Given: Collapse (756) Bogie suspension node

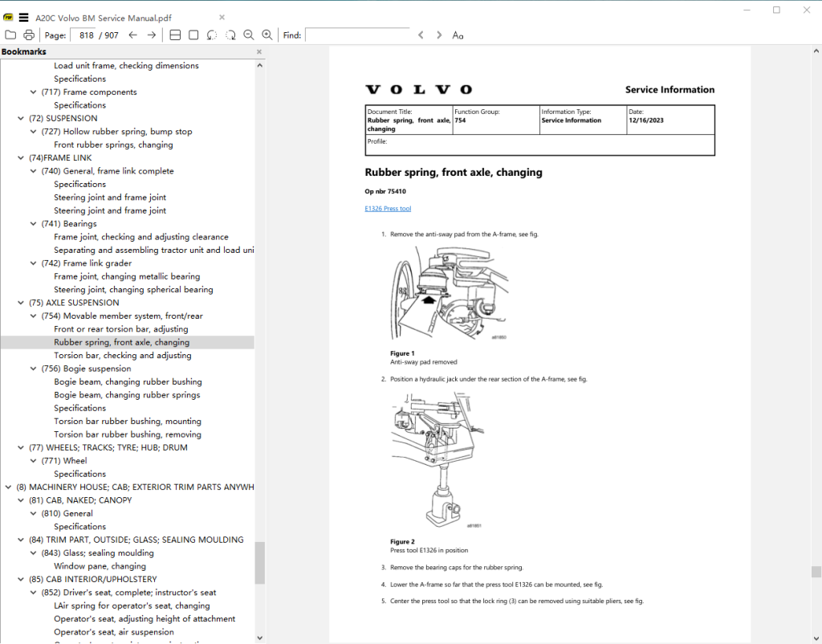Looking at the screenshot, I should coord(33,369).
